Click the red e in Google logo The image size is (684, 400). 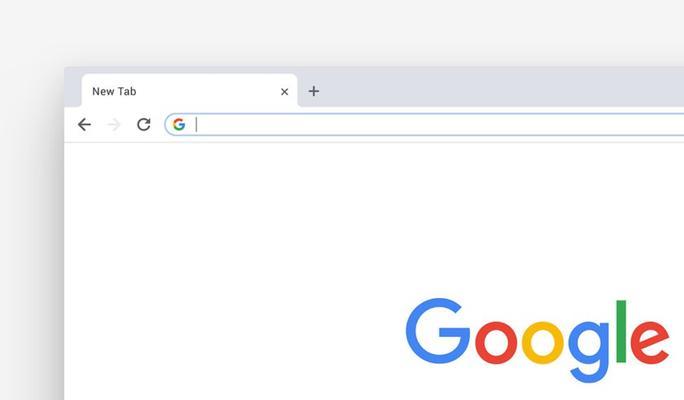[650, 342]
